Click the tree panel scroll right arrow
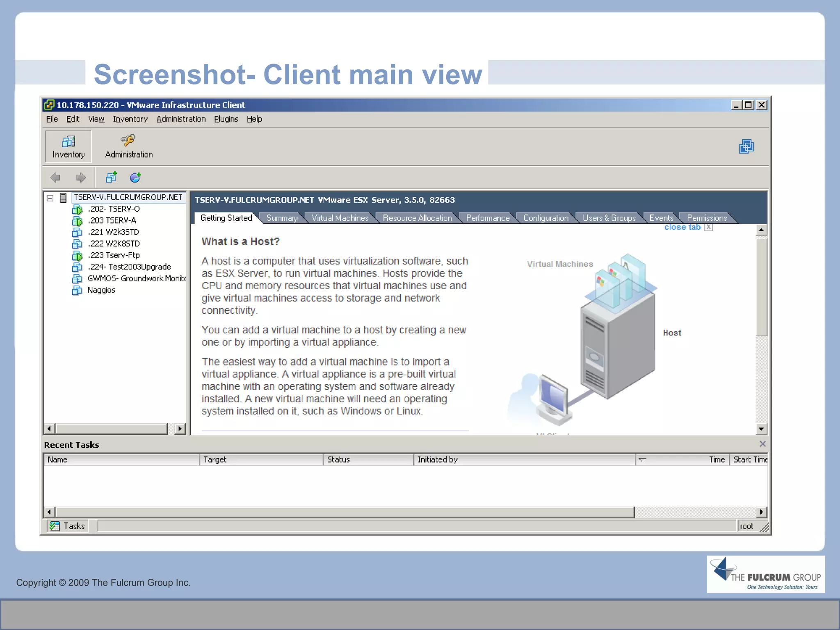The image size is (840, 630). (180, 429)
